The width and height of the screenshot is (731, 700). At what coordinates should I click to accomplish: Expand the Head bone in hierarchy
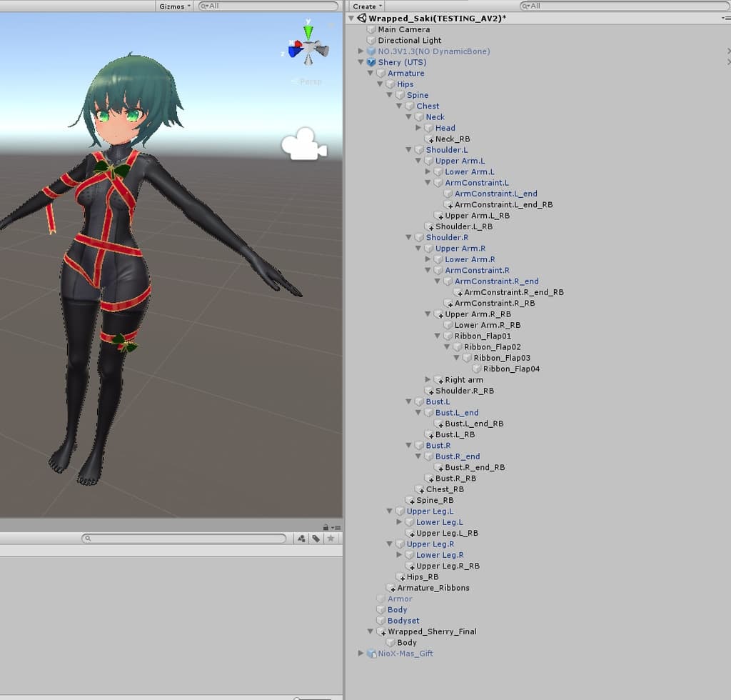click(418, 128)
